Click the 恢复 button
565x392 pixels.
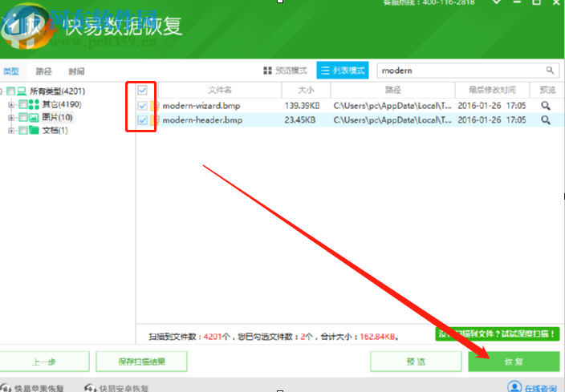(514, 362)
